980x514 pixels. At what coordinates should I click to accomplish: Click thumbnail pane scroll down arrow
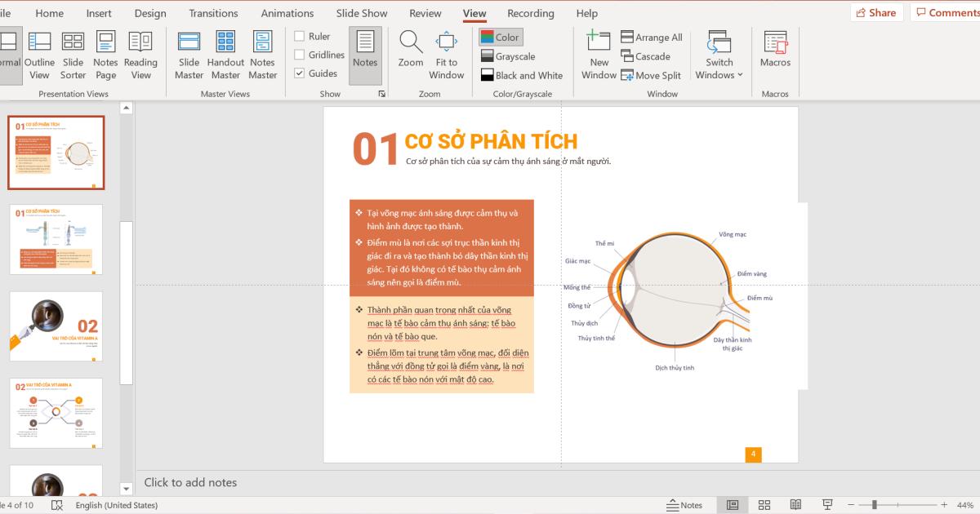point(127,489)
